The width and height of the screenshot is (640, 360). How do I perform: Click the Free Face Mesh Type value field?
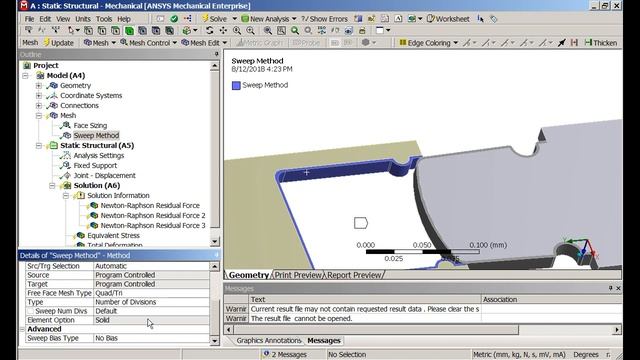151,293
